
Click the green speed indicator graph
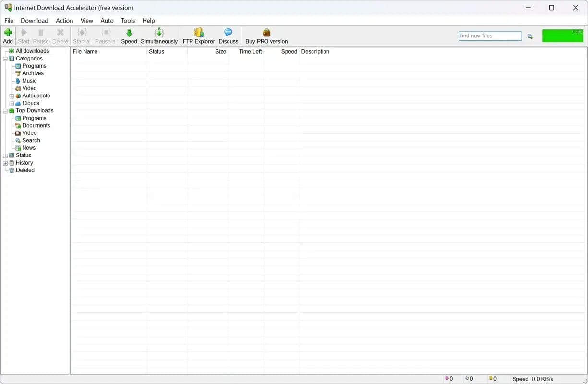coord(563,36)
